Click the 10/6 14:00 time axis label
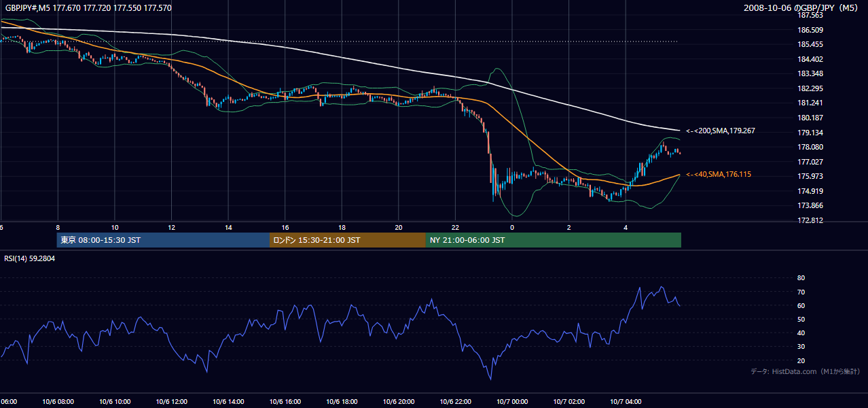The height and width of the screenshot is (408, 868). [228, 402]
